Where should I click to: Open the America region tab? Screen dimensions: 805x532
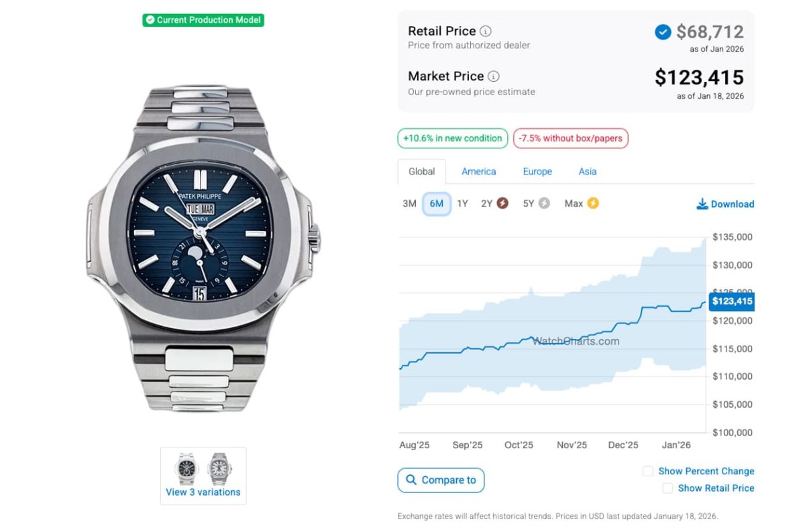pos(478,171)
